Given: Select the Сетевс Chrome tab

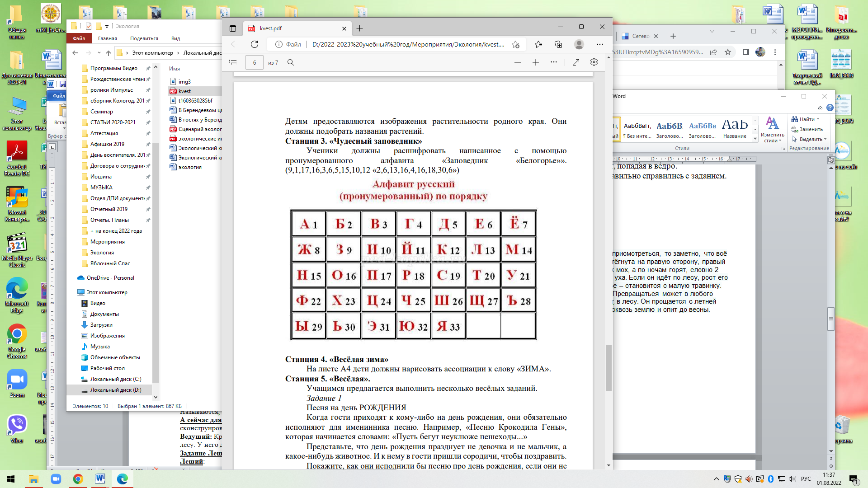Looking at the screenshot, I should pyautogui.click(x=640, y=36).
